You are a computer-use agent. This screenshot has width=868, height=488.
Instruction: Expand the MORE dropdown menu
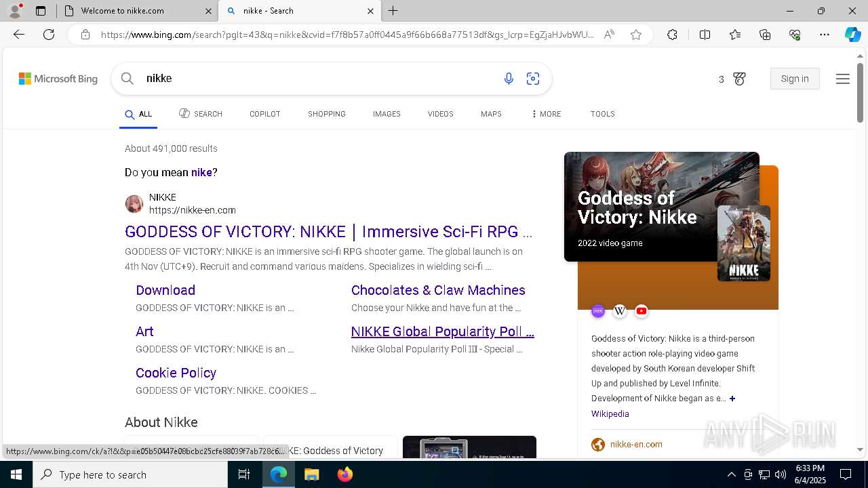547,114
